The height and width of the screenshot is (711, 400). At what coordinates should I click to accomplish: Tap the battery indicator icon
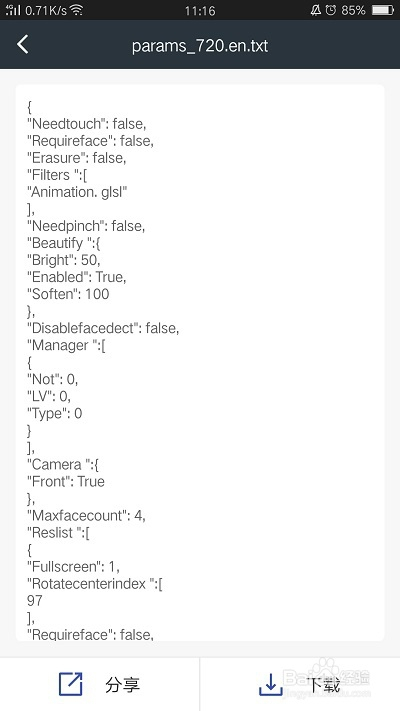[x=382, y=10]
